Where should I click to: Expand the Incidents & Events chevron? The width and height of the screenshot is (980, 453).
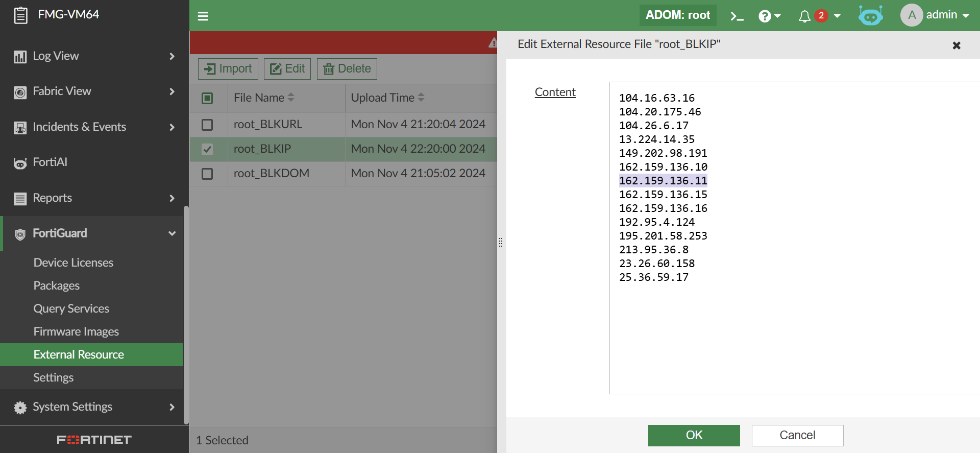click(172, 127)
